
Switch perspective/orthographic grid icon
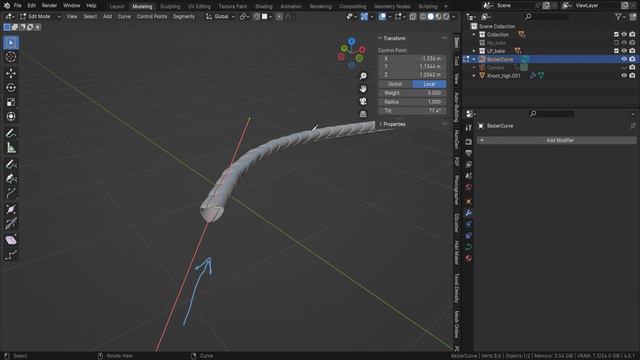(x=363, y=114)
